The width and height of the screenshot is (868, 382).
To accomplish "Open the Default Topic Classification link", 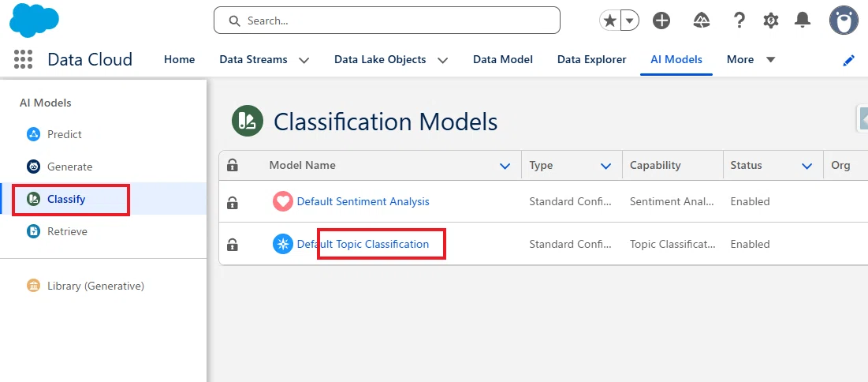I will [363, 244].
